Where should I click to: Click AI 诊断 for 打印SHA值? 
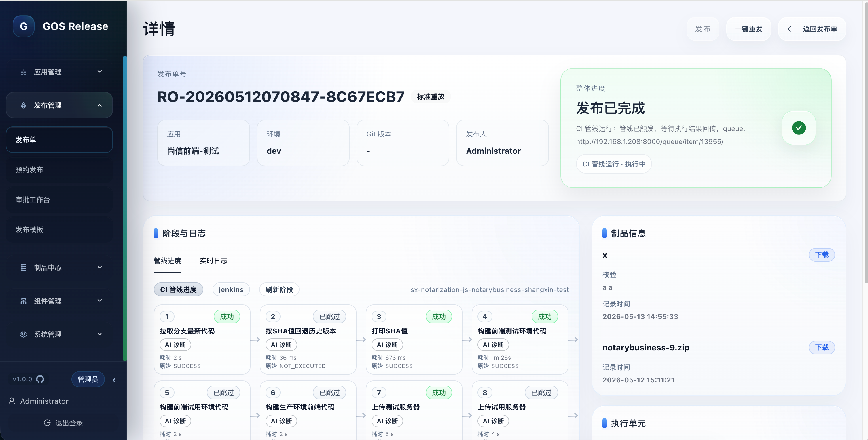click(x=387, y=345)
